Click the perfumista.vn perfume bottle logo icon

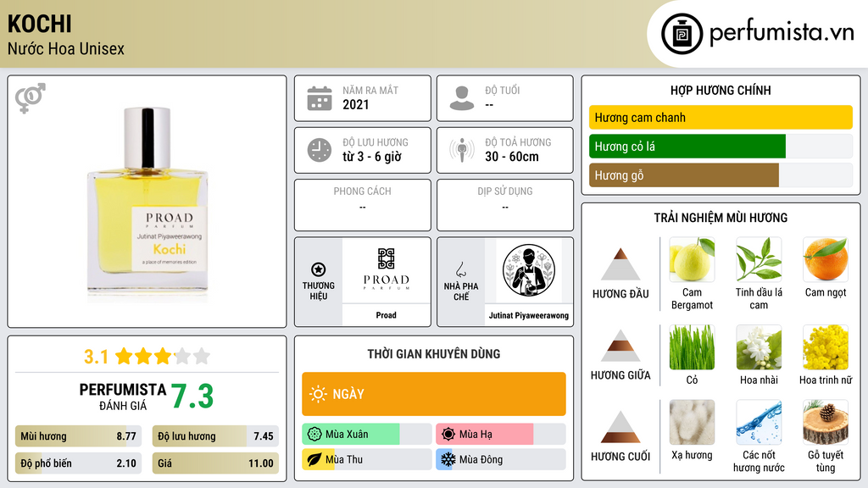click(x=682, y=34)
